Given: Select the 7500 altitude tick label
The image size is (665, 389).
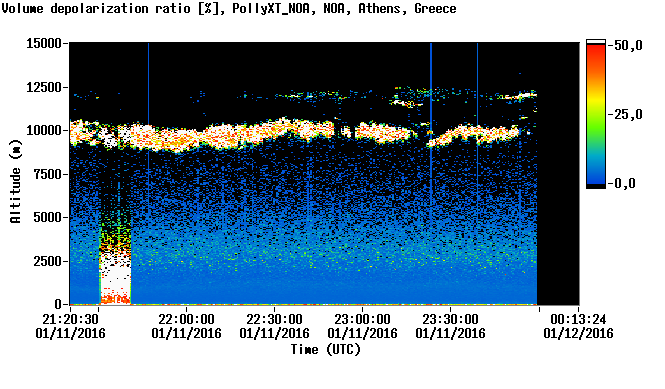Looking at the screenshot, I should pyautogui.click(x=48, y=174).
